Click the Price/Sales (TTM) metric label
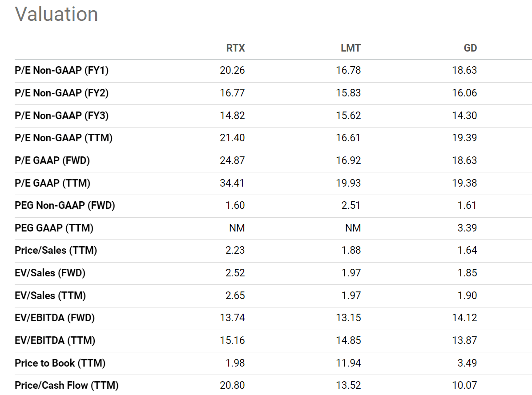532x395 pixels. click(x=56, y=250)
